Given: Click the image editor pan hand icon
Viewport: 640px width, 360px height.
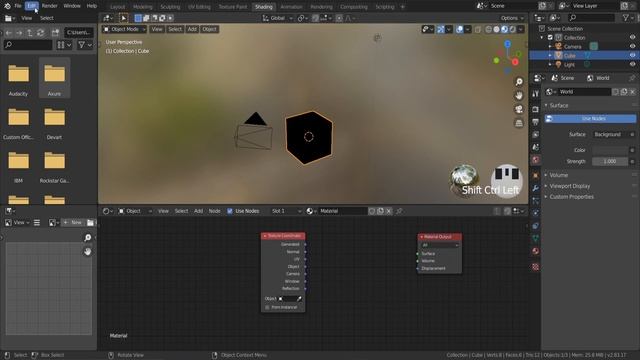Looking at the screenshot, I should coord(87,252).
